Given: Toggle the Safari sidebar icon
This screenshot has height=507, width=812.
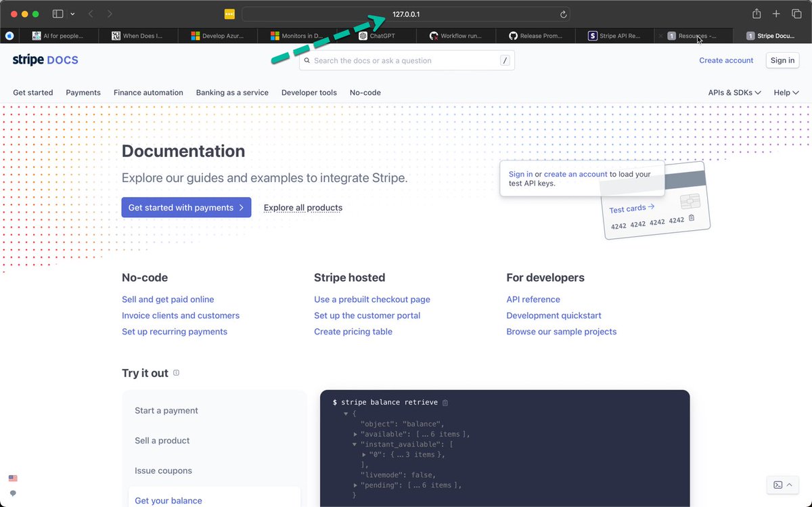Looking at the screenshot, I should point(58,14).
